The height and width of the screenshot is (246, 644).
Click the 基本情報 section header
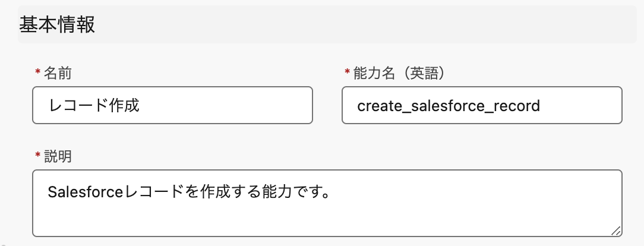click(58, 25)
